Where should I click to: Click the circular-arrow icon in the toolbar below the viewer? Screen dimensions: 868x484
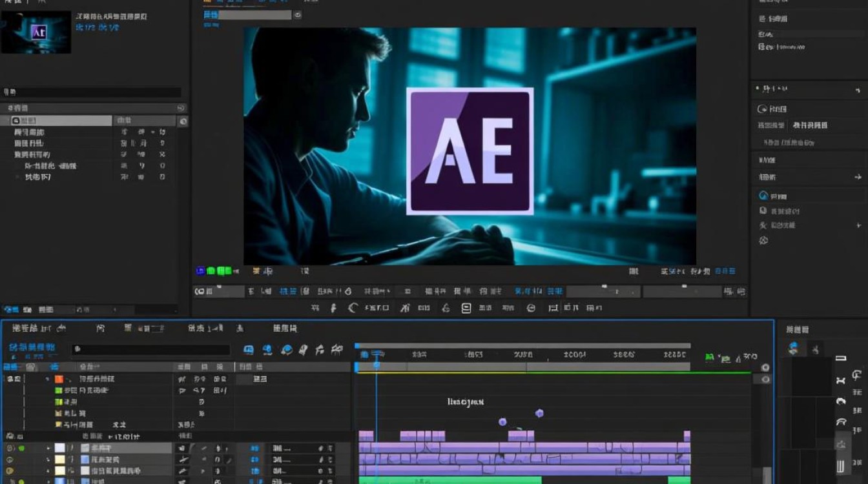click(353, 308)
